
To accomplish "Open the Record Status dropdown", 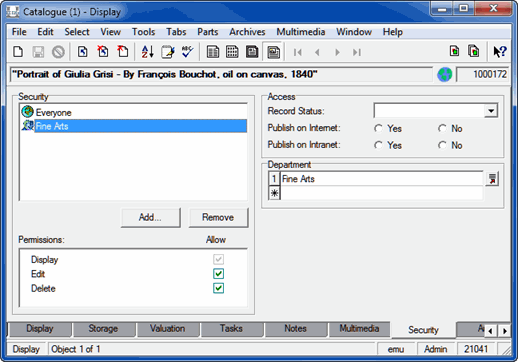I will [491, 111].
